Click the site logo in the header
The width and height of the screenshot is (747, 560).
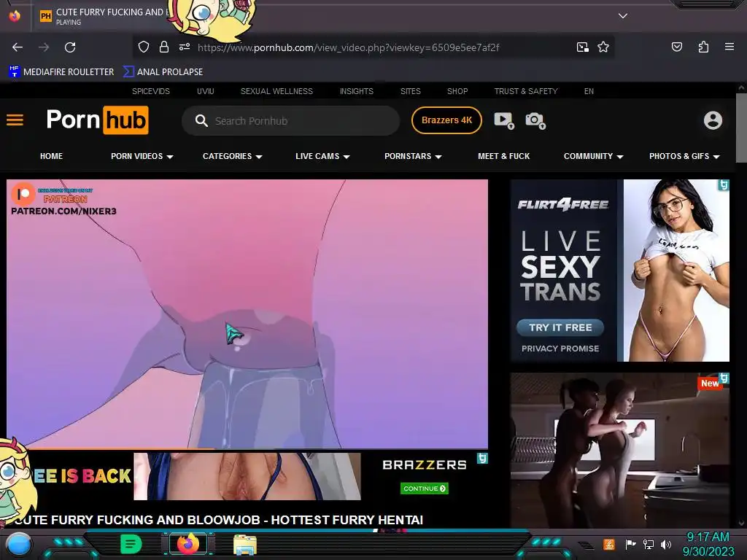pyautogui.click(x=97, y=120)
